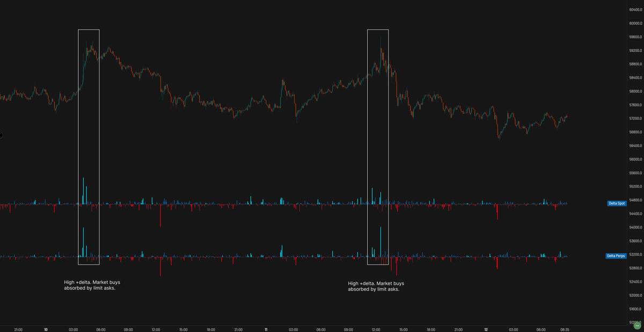Click the 56400.0 price axis label
The height and width of the screenshot is (332, 644).
coord(636,146)
